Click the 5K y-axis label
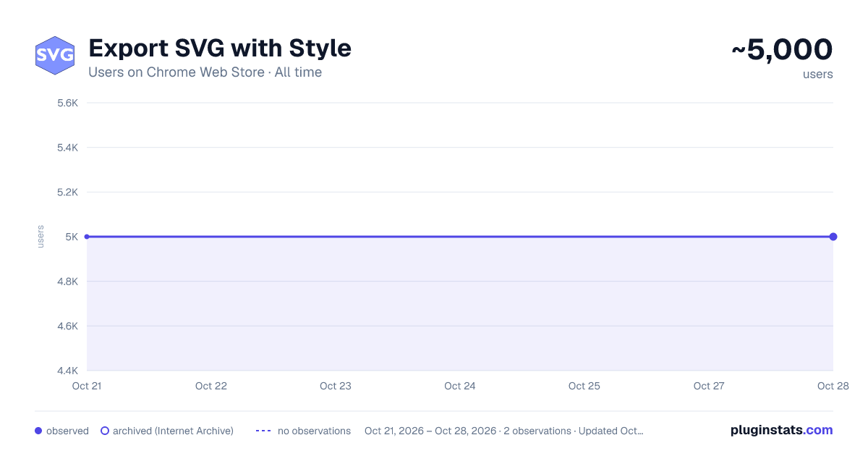The width and height of the screenshot is (868, 456). 72,237
